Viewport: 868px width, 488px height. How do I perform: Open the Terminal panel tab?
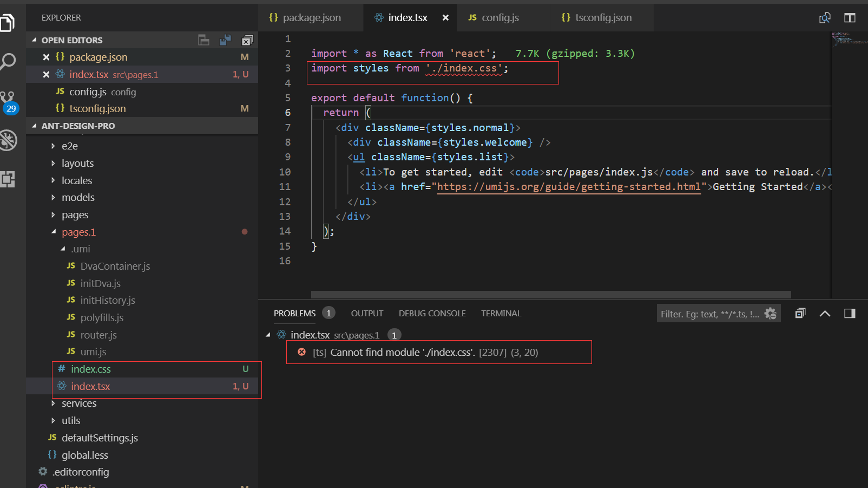click(501, 313)
